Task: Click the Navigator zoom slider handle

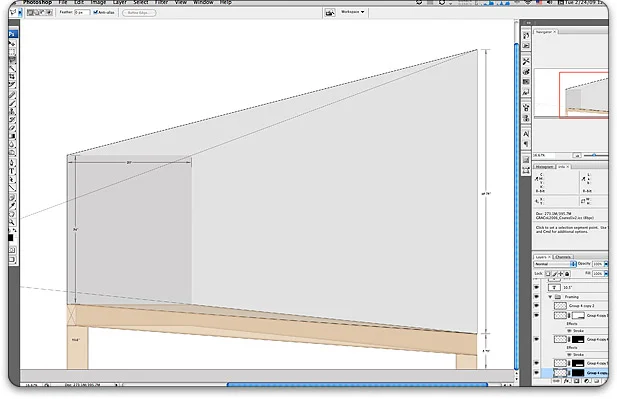Action: (594, 155)
